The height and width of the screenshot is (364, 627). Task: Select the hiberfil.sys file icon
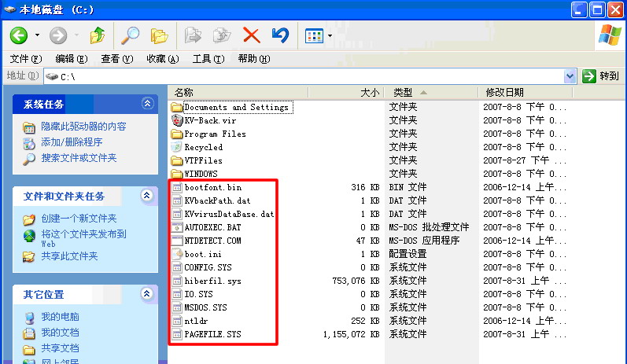[177, 281]
